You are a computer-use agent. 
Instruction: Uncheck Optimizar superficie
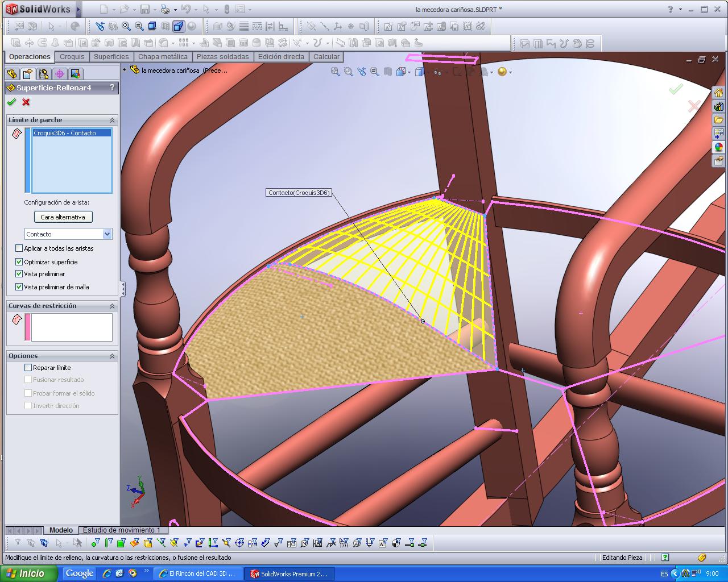19,262
